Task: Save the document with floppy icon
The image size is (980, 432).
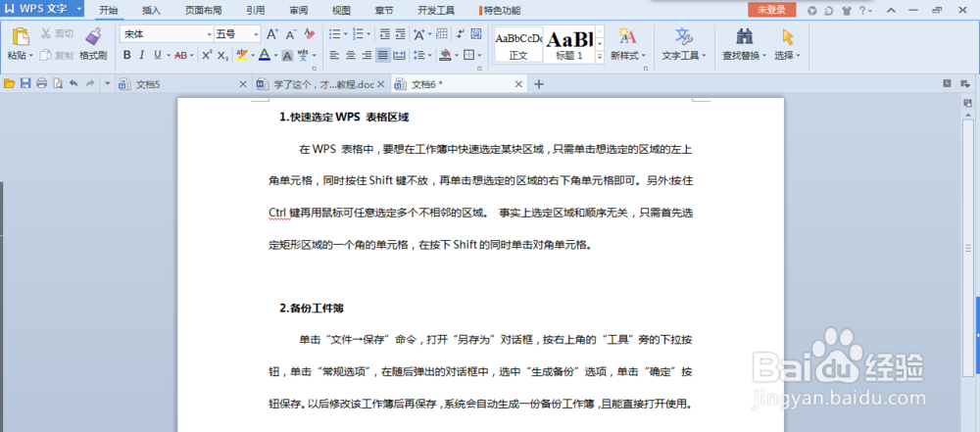Action: (x=25, y=83)
